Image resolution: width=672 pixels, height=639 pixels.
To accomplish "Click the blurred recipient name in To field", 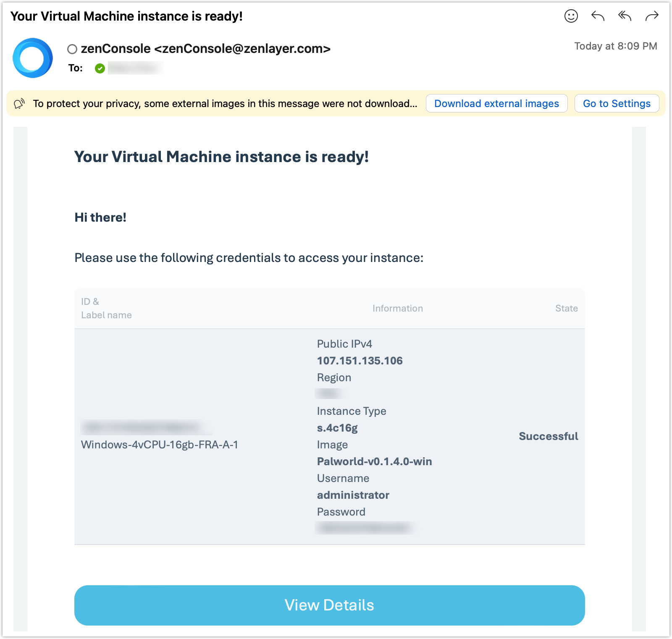I will point(135,68).
